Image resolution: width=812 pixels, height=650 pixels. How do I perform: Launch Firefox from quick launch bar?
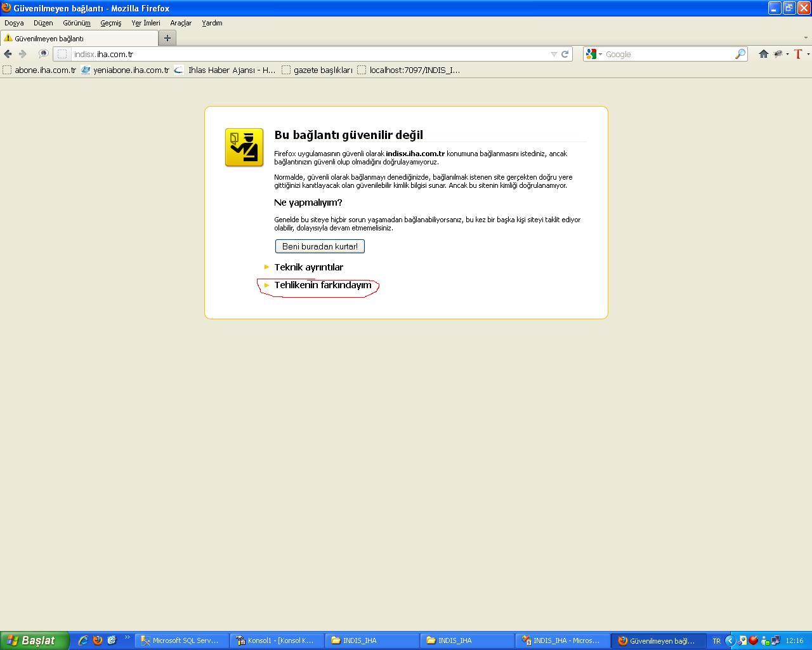(98, 640)
